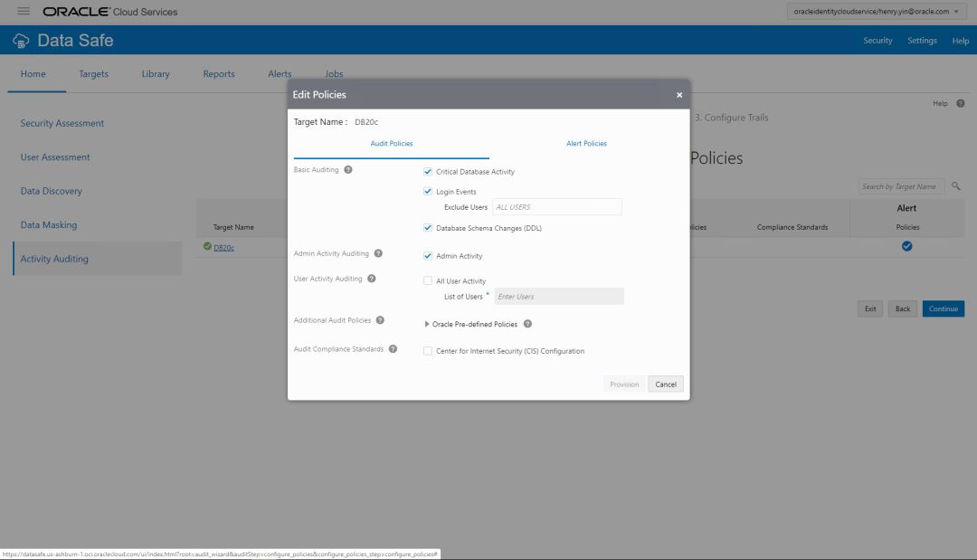Uncheck Critical Database Activity checkbox
Image resolution: width=977 pixels, height=560 pixels.
click(428, 171)
